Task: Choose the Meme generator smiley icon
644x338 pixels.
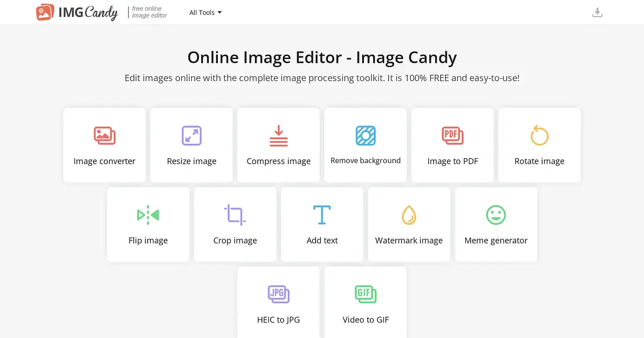Action: tap(496, 215)
